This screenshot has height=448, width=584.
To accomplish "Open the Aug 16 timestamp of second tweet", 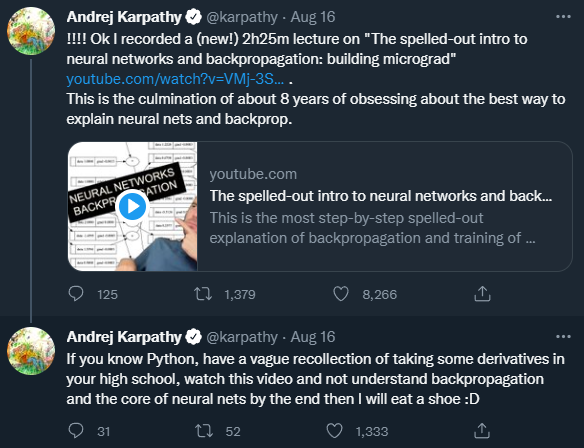I will click(x=313, y=337).
